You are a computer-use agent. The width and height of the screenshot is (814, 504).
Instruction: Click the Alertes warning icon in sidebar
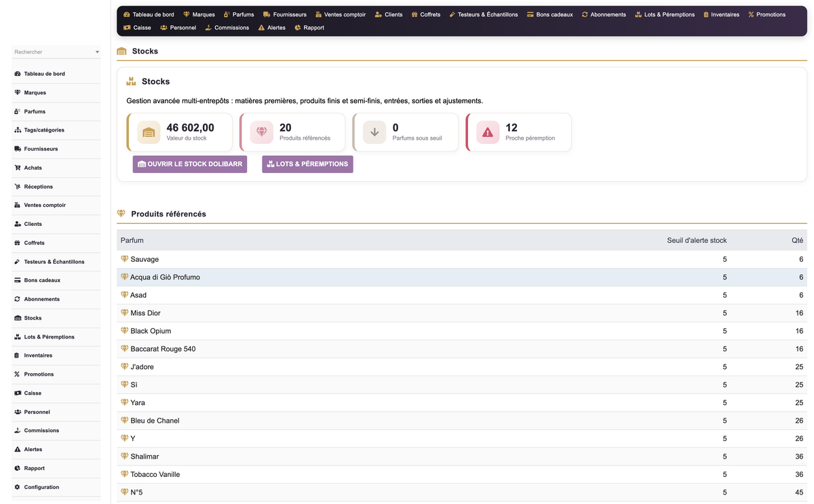click(x=17, y=450)
